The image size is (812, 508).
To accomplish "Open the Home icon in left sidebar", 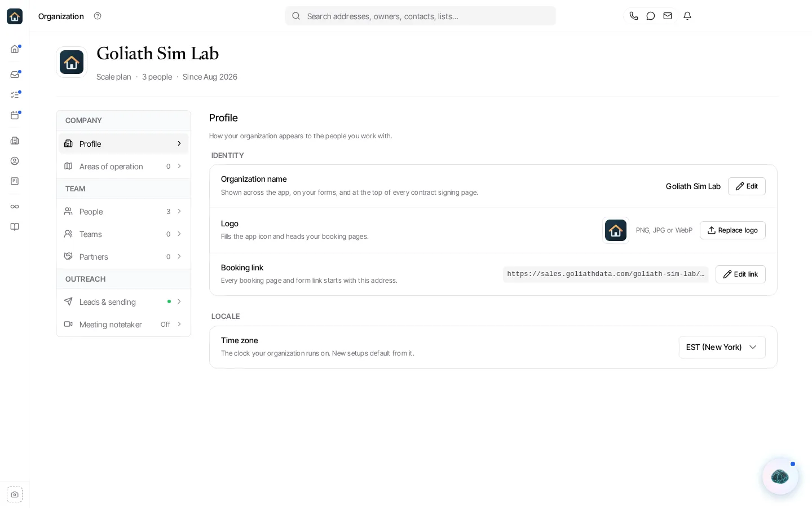I will coord(15,49).
